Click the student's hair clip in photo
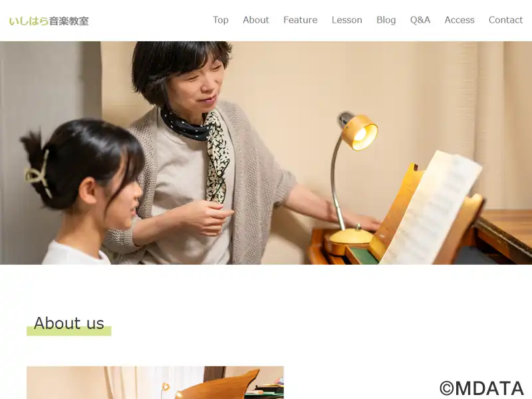 (x=39, y=173)
